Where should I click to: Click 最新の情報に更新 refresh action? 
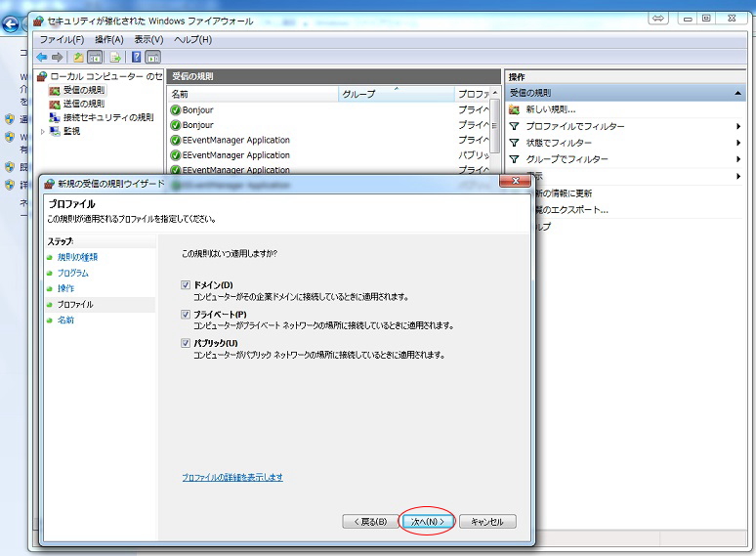click(x=564, y=193)
